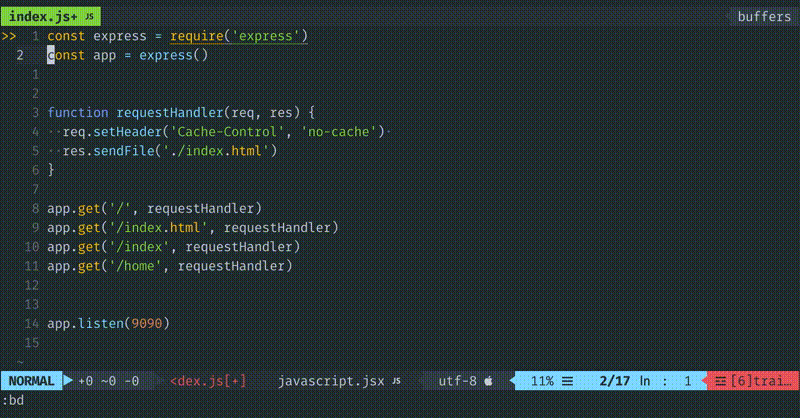
Task: Click the JS filetype icon in status bar
Action: pos(396,381)
